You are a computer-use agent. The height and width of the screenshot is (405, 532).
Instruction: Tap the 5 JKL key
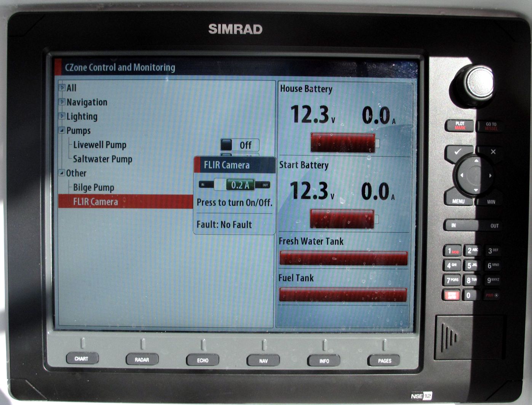472,265
